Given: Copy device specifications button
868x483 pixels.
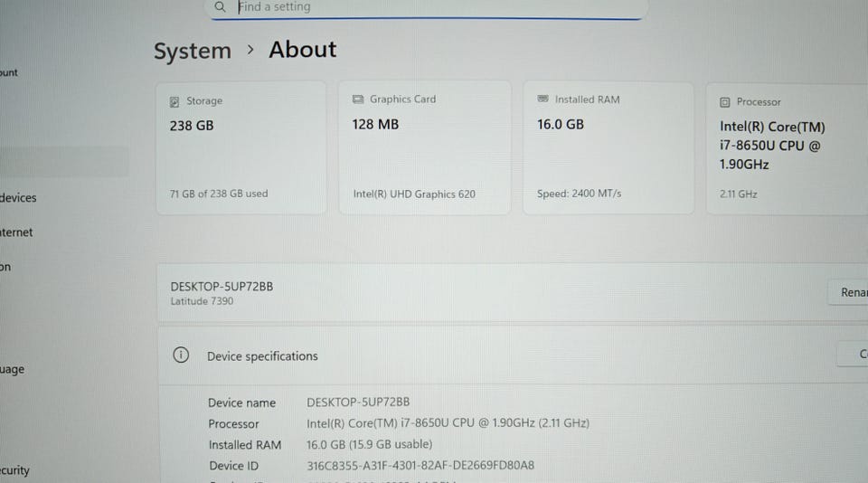Looking at the screenshot, I should (x=854, y=354).
